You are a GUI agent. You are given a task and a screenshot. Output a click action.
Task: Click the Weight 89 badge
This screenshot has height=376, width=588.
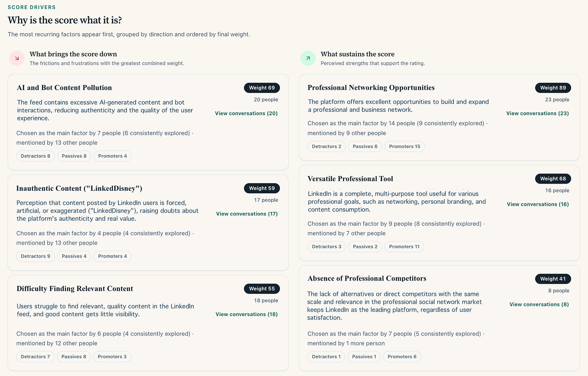pyautogui.click(x=553, y=88)
